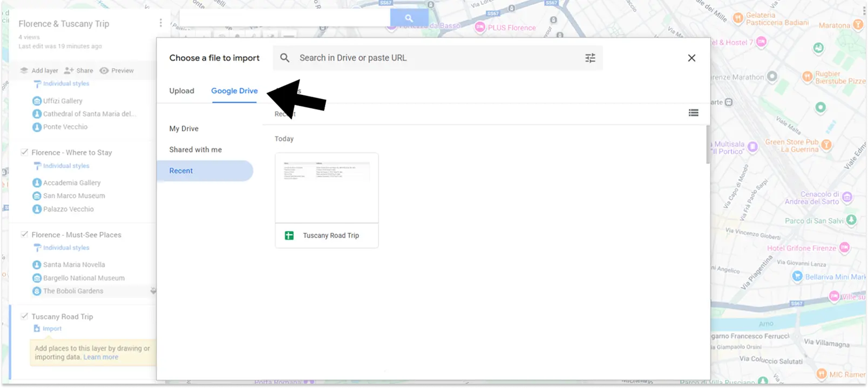Click the Import link in Tuscany Road Trip layer
The width and height of the screenshot is (868, 388).
[x=52, y=329]
